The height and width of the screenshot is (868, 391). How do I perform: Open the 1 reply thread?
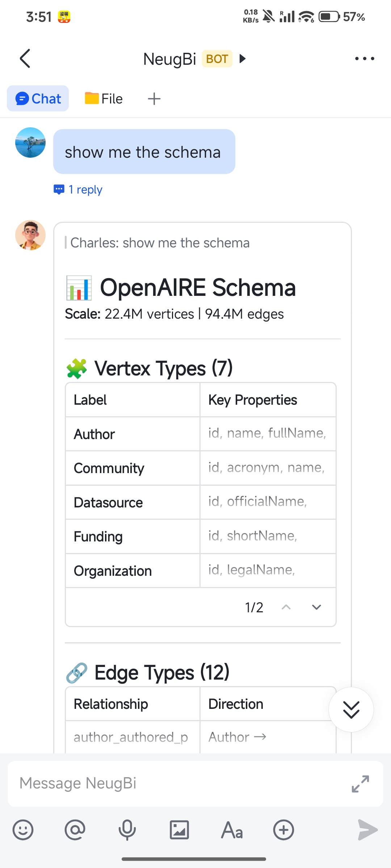pyautogui.click(x=78, y=189)
